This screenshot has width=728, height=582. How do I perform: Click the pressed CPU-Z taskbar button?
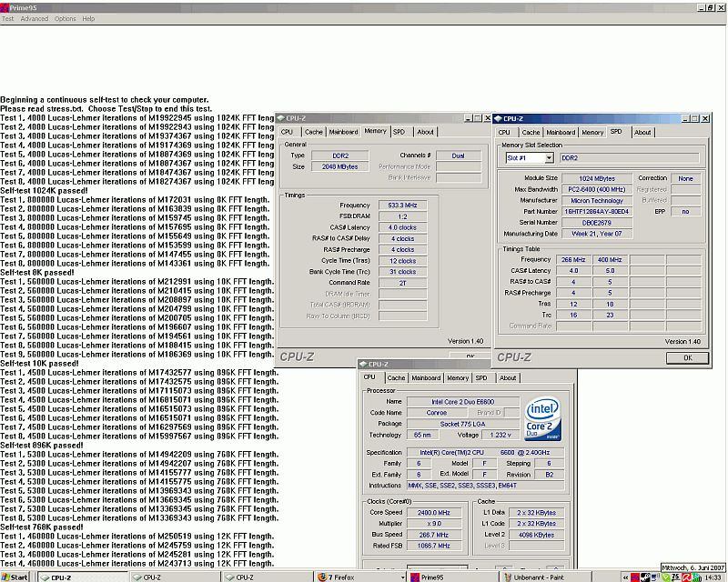tap(83, 577)
